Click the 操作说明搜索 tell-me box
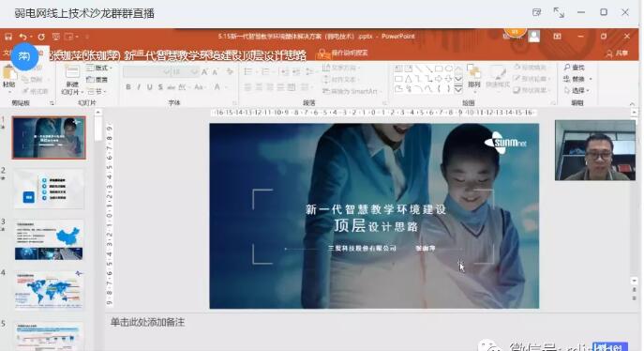This screenshot has width=644, height=351. click(344, 53)
